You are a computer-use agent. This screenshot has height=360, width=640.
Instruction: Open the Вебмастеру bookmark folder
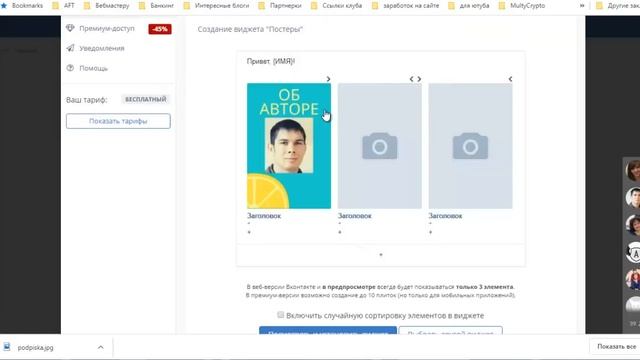tap(107, 6)
